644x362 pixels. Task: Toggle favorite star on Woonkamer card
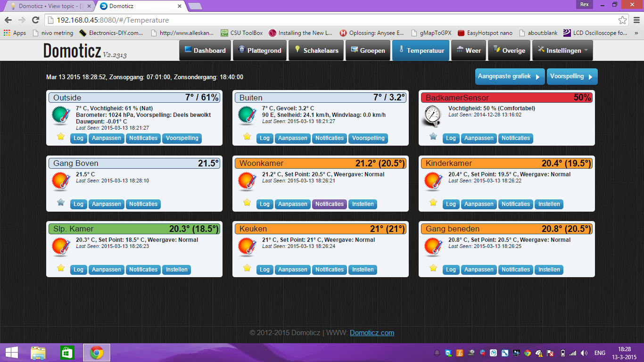(x=247, y=203)
